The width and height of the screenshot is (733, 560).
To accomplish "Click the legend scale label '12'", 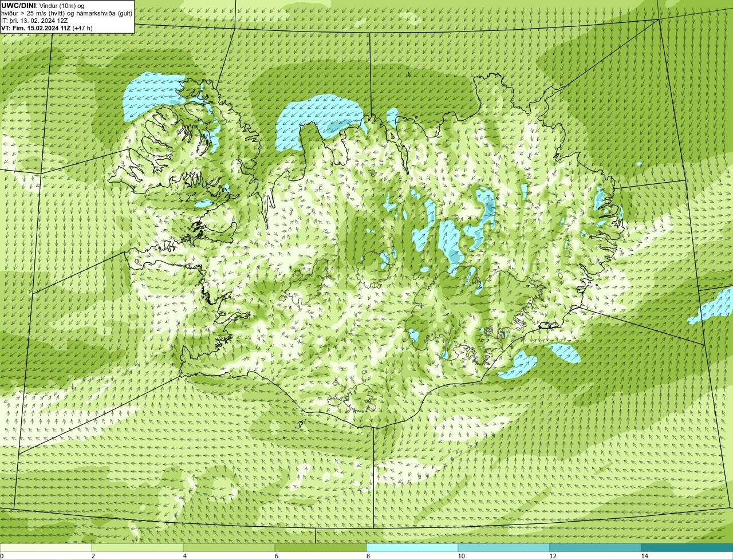I will click(553, 556).
